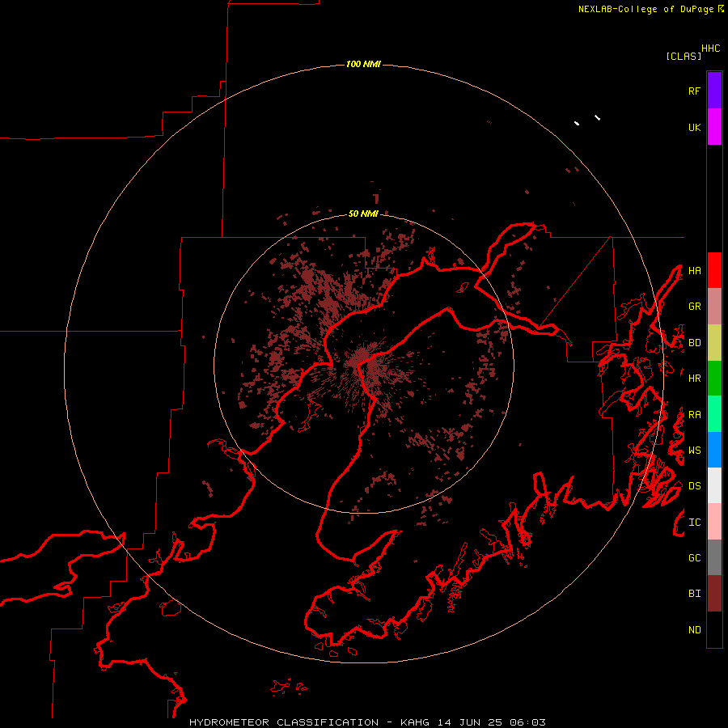Click the BD legend label
Image resolution: width=728 pixels, height=728 pixels.
pos(694,343)
